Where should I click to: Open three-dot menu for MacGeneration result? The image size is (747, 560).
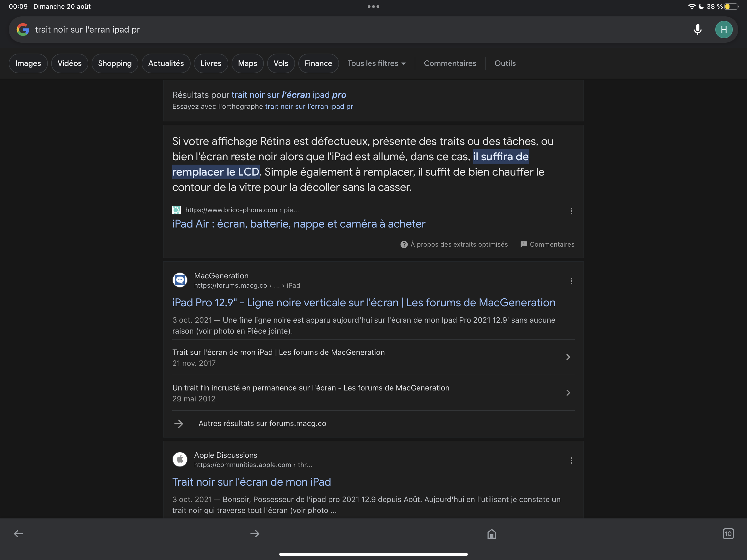point(571,281)
